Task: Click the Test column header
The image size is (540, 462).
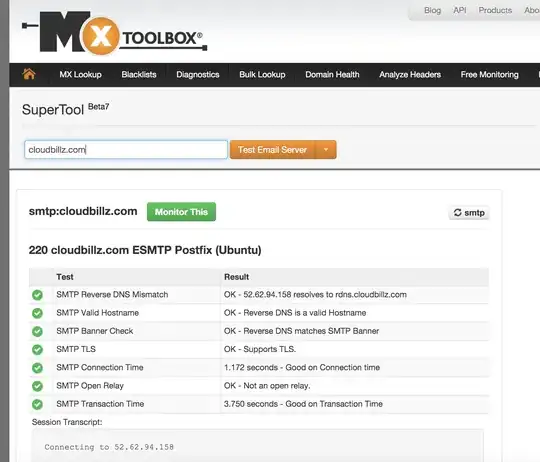Action: (x=65, y=277)
